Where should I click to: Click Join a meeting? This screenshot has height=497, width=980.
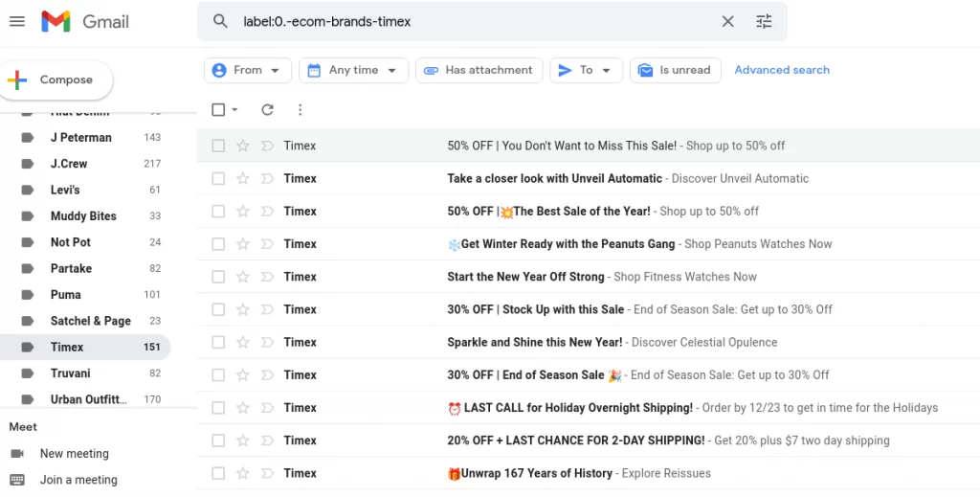click(x=78, y=480)
